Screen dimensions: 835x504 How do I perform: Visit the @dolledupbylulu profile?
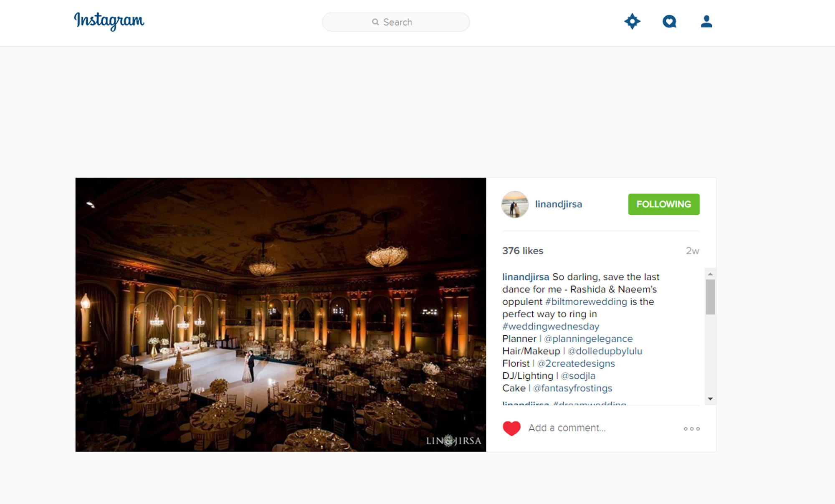point(605,351)
